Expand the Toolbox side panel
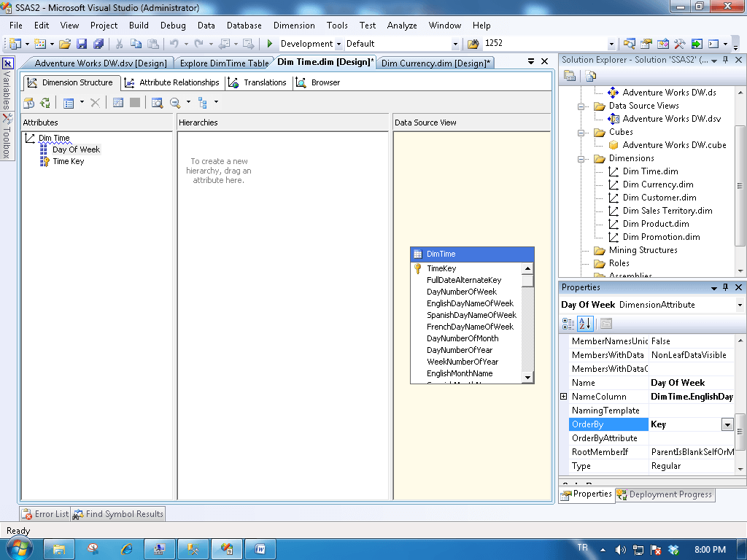The width and height of the screenshot is (747, 560). (x=7, y=136)
